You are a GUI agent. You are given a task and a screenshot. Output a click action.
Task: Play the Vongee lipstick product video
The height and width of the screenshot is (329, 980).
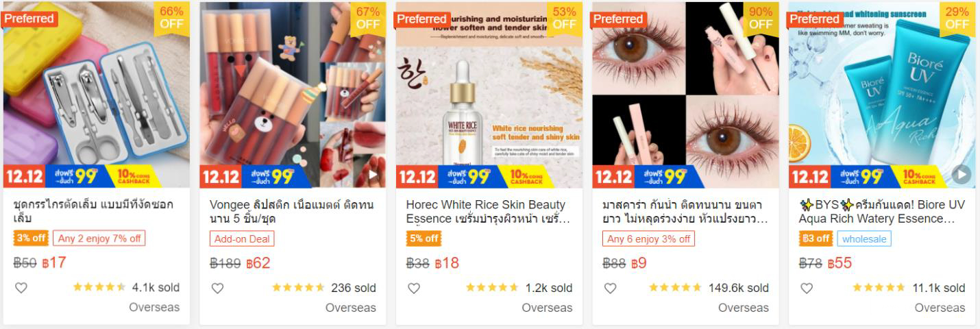tap(373, 175)
